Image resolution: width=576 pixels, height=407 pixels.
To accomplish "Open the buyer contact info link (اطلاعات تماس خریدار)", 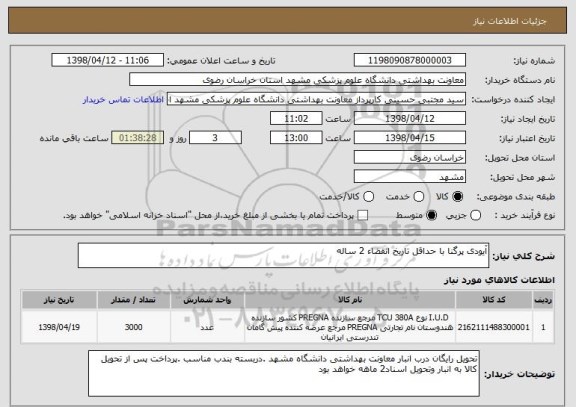I will click(123, 100).
